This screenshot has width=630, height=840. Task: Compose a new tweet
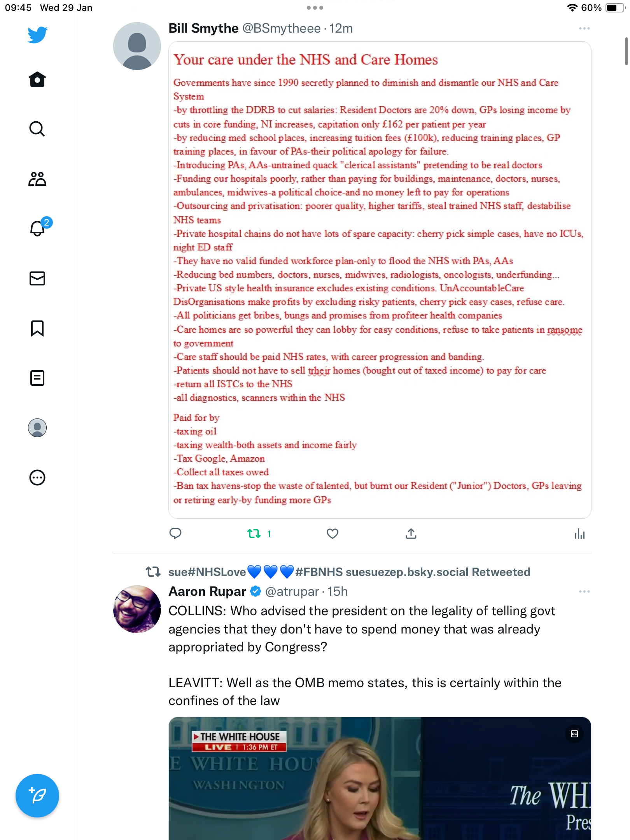[x=37, y=796]
